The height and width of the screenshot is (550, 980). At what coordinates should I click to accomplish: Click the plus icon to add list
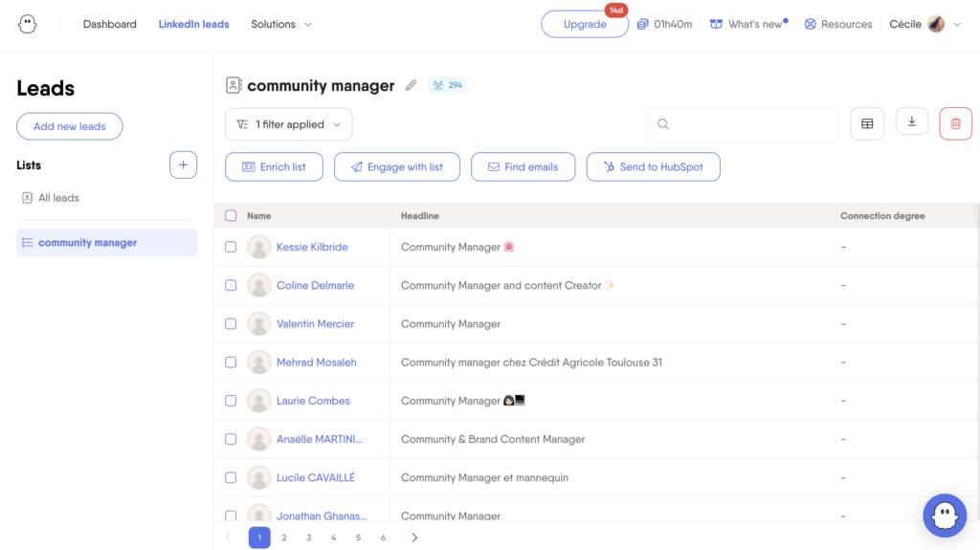tap(183, 165)
